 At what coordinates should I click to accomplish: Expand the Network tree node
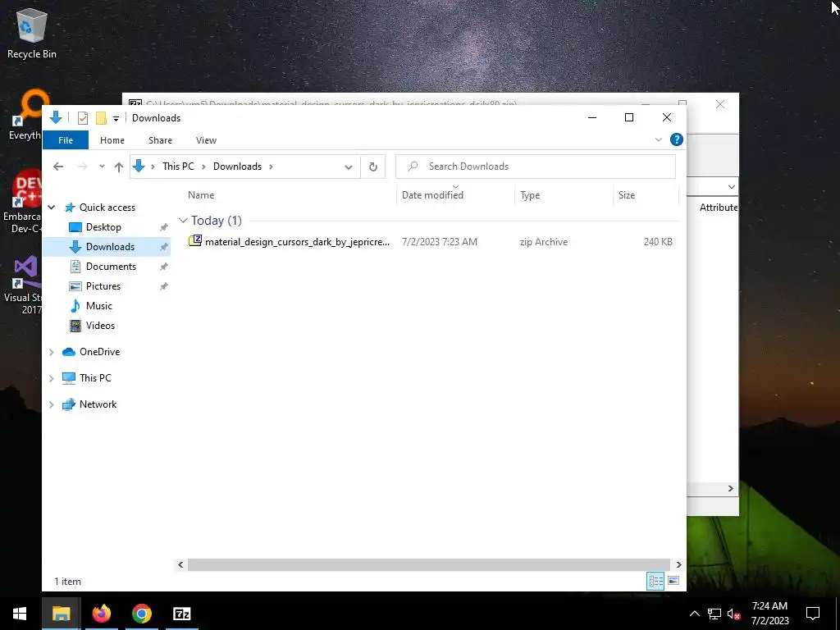(52, 404)
